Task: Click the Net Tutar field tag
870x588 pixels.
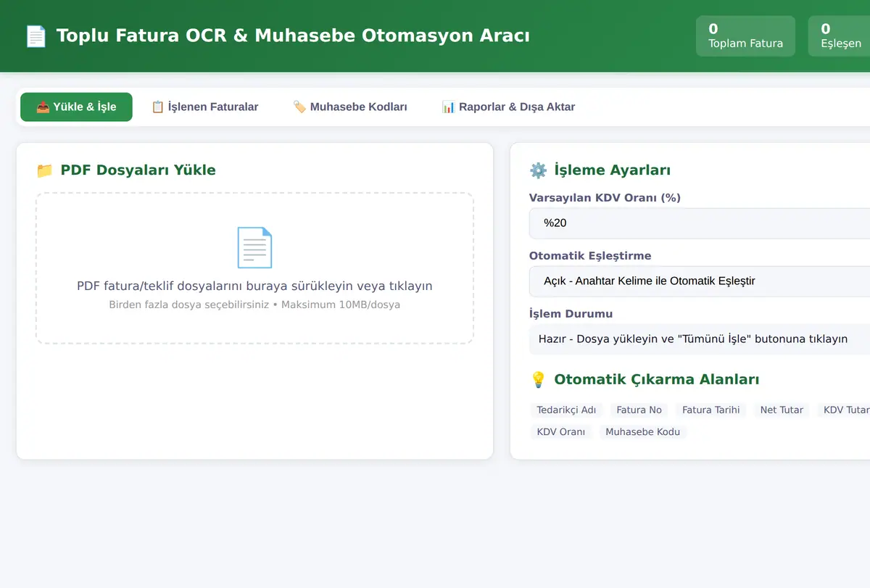Action: pyautogui.click(x=782, y=410)
